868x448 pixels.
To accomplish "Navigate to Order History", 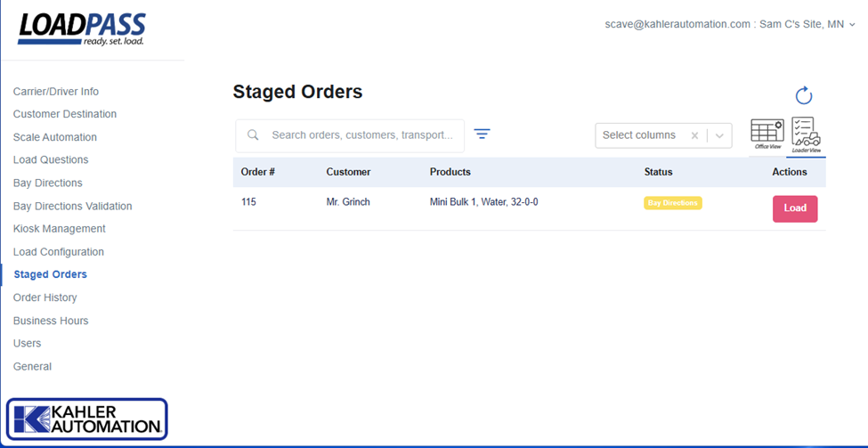I will click(45, 297).
